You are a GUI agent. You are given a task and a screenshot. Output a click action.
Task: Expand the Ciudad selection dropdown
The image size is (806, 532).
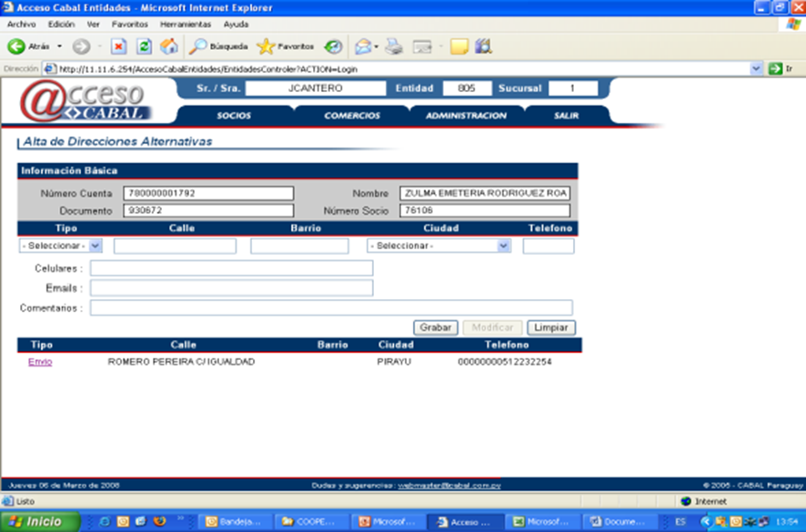[x=503, y=246]
